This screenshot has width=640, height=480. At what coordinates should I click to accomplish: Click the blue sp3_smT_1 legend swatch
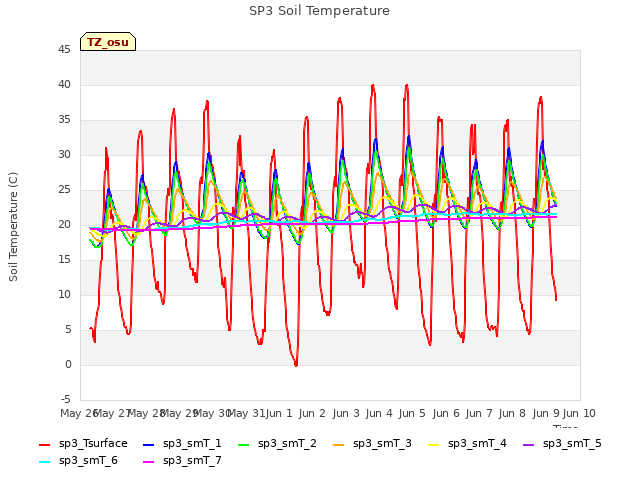(149, 444)
